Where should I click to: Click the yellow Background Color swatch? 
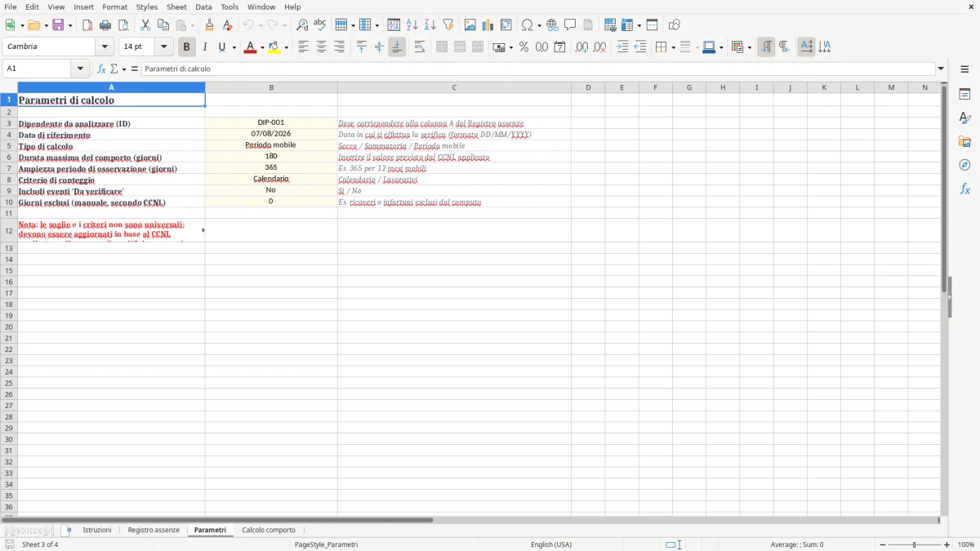(x=274, y=47)
